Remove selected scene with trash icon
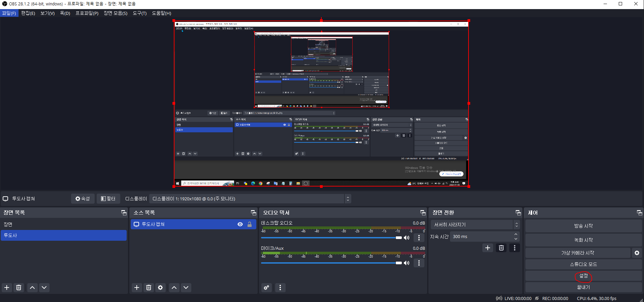644x302 pixels. [x=19, y=288]
